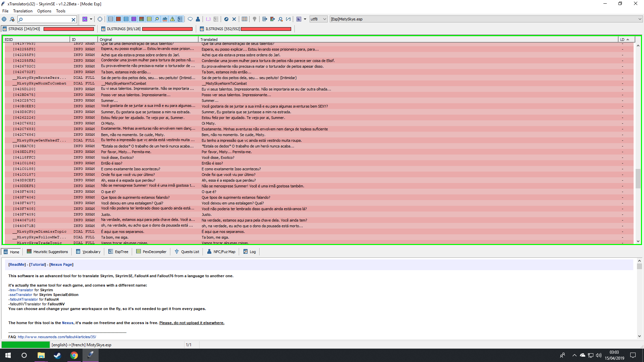Click the warning triangle filter icon
The image size is (644, 362).
172,19
